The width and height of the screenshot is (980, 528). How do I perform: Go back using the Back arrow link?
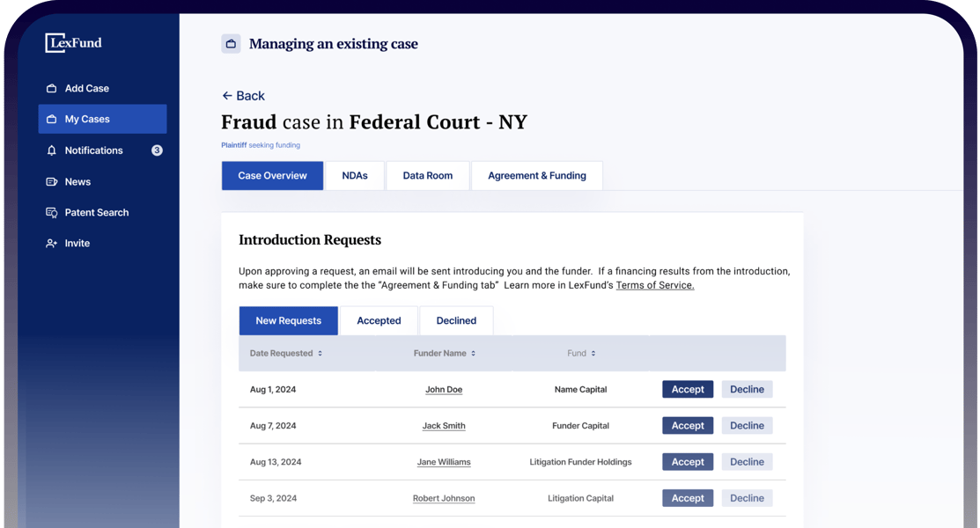(243, 96)
